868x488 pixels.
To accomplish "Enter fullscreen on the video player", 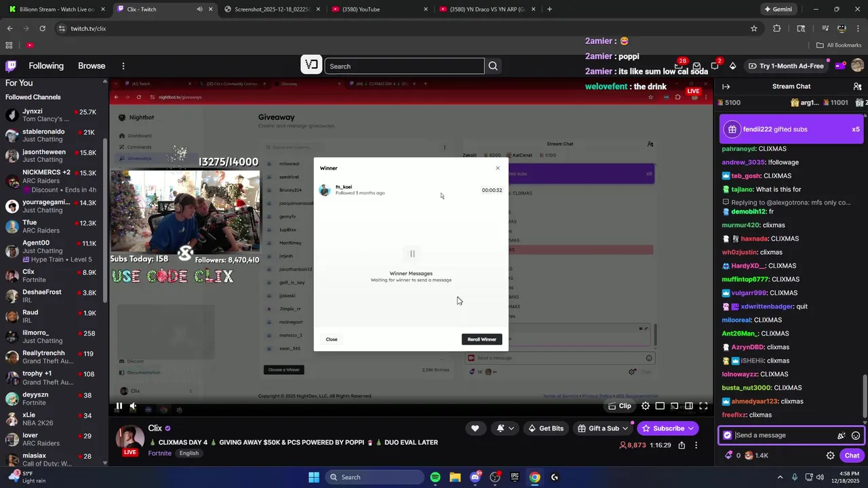I will pos(703,406).
